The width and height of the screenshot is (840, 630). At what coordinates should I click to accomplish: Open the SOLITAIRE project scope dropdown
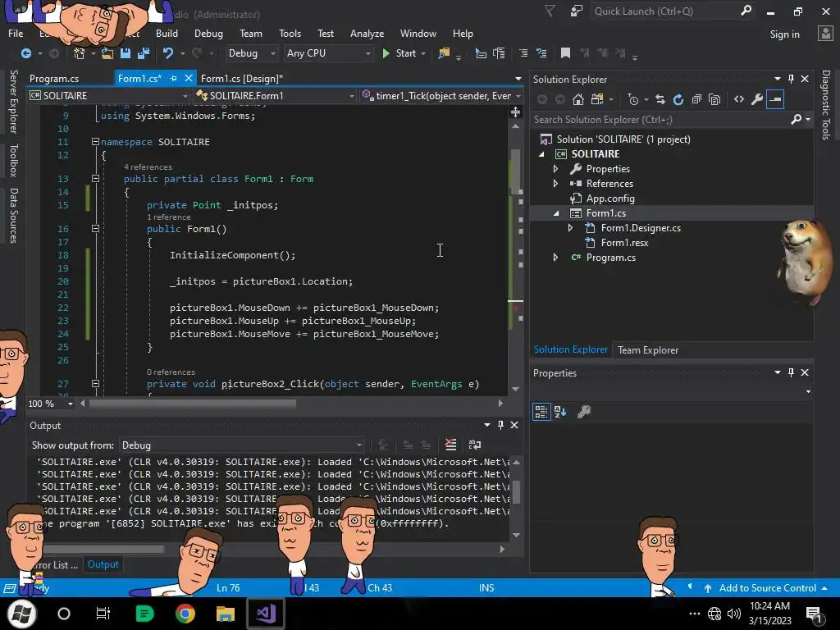pyautogui.click(x=109, y=95)
